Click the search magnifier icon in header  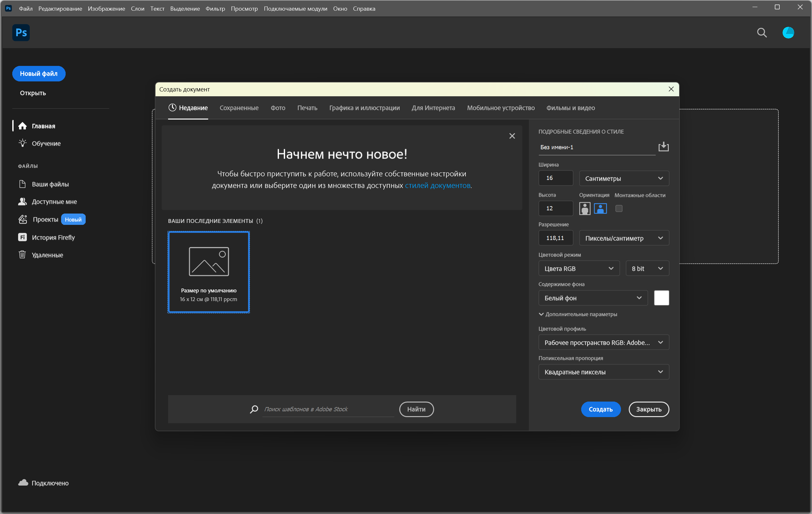(x=762, y=33)
